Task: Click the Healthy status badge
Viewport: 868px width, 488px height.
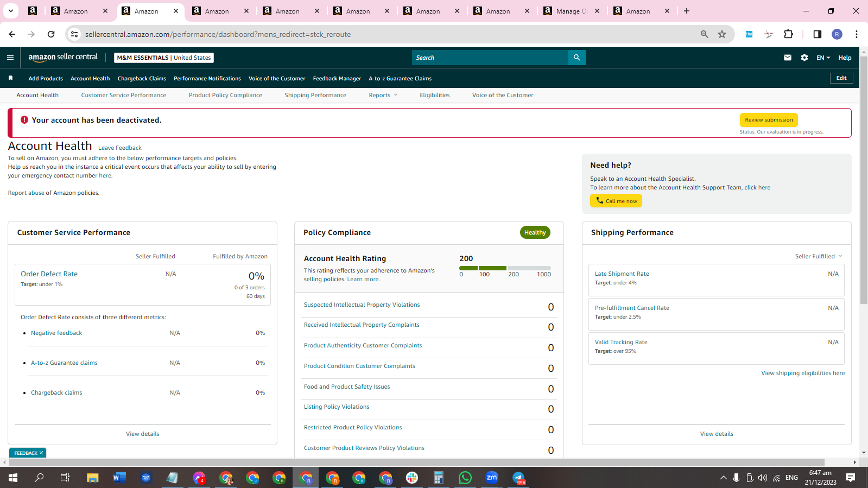Action: pos(535,232)
